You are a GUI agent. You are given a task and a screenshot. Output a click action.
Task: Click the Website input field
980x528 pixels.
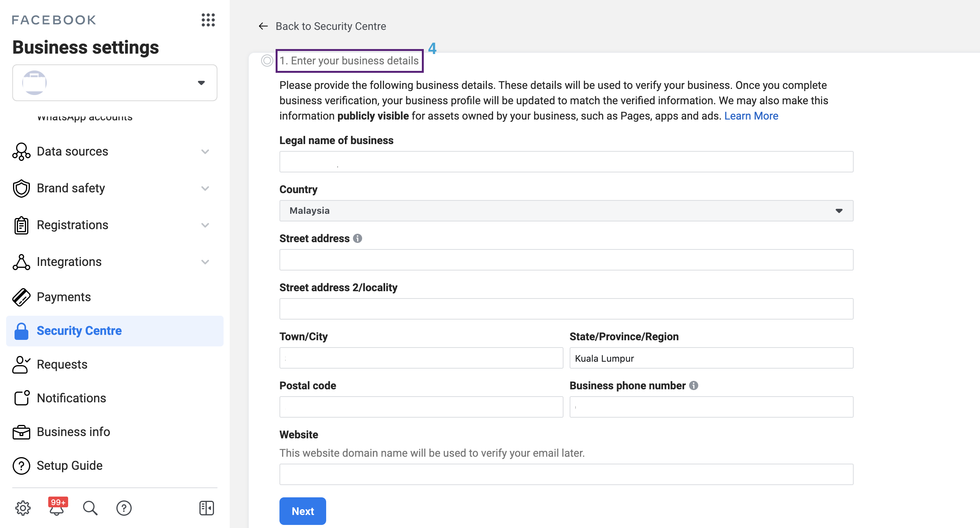(x=566, y=474)
